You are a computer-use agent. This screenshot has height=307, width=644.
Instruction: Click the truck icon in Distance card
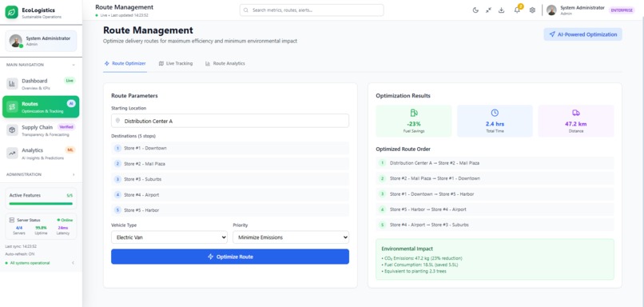coord(576,113)
